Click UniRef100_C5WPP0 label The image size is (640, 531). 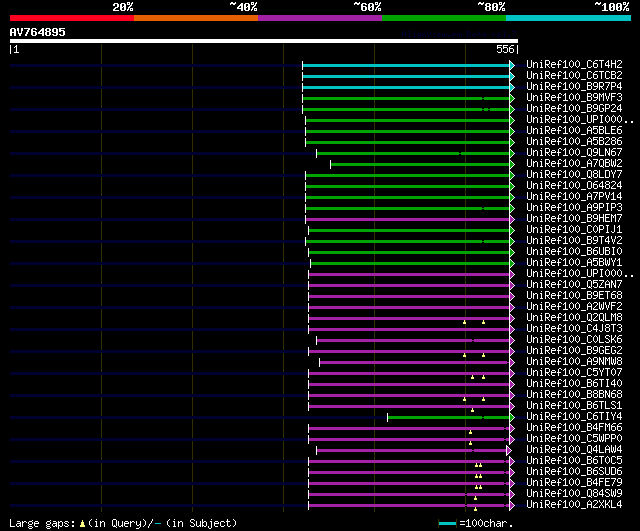coord(574,439)
